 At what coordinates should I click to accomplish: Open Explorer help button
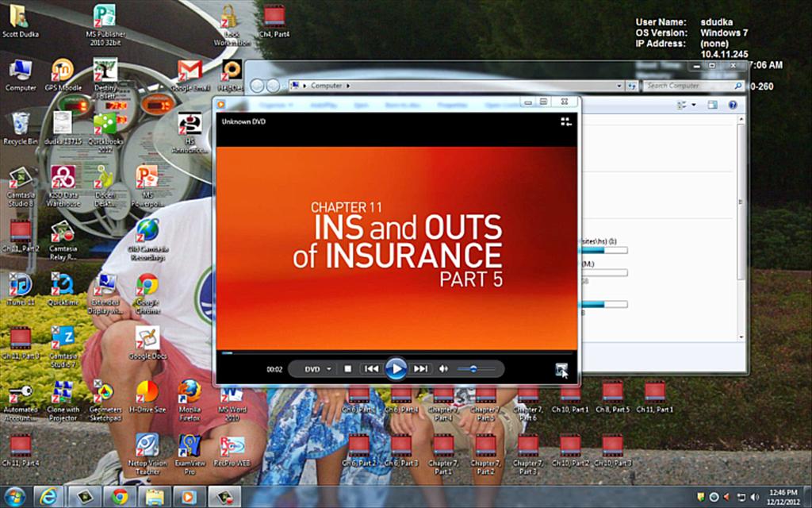point(732,106)
